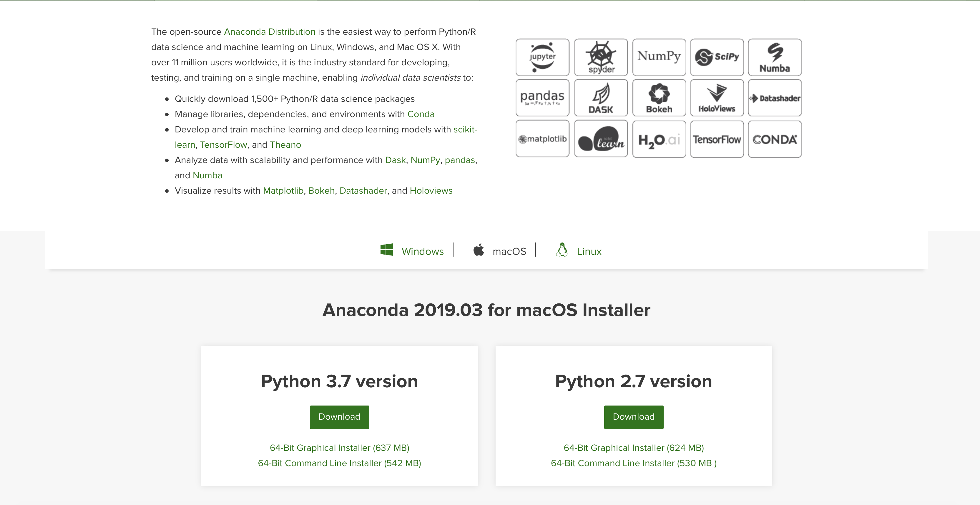
Task: Follow the Theano link
Action: tap(285, 145)
